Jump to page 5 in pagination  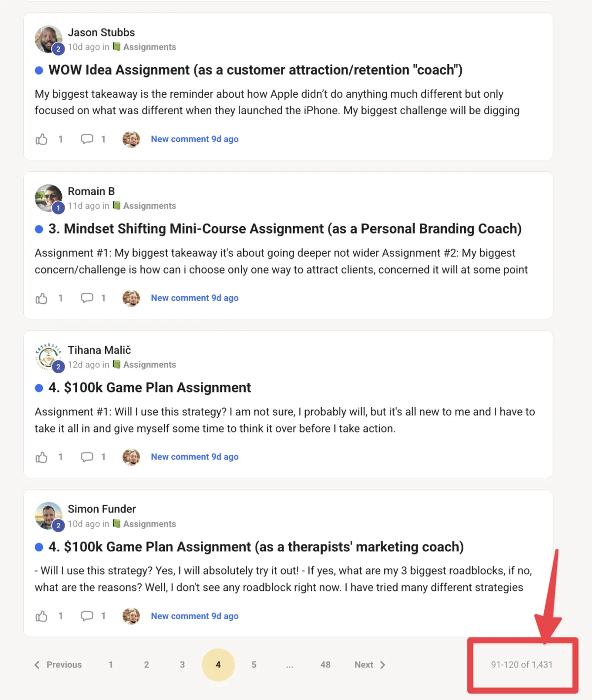pos(254,665)
